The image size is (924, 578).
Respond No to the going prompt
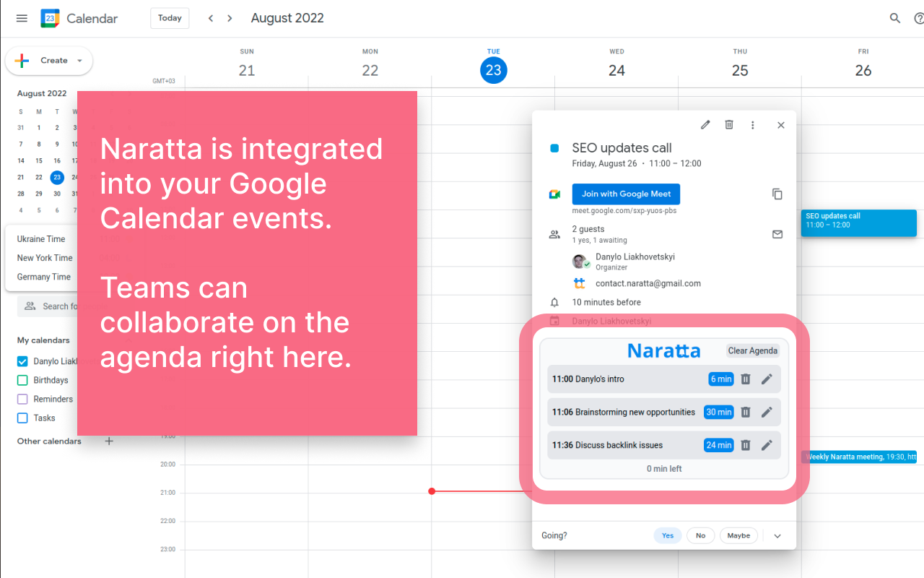(700, 535)
